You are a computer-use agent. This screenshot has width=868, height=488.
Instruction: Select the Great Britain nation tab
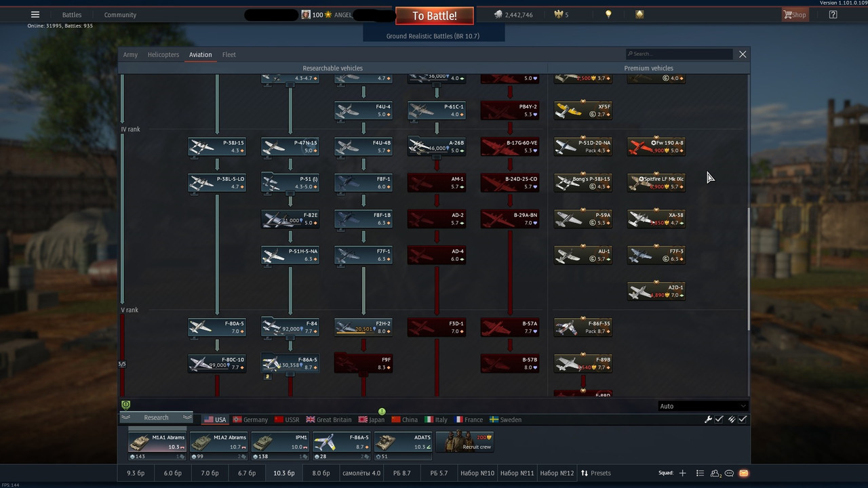click(329, 420)
